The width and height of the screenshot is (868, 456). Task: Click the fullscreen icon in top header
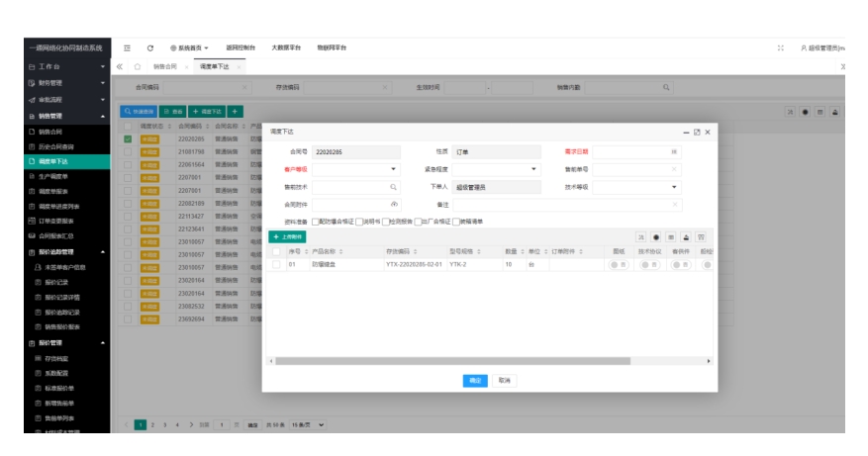pyautogui.click(x=781, y=47)
